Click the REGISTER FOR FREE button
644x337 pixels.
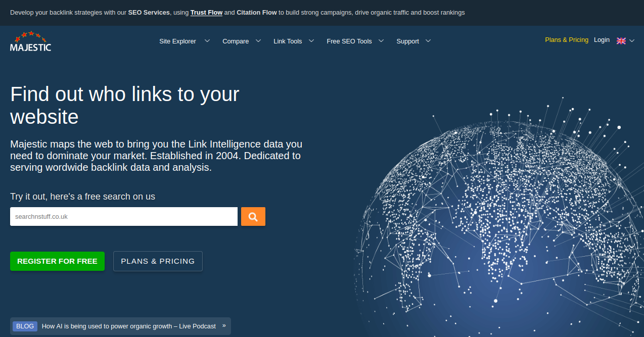coord(57,261)
